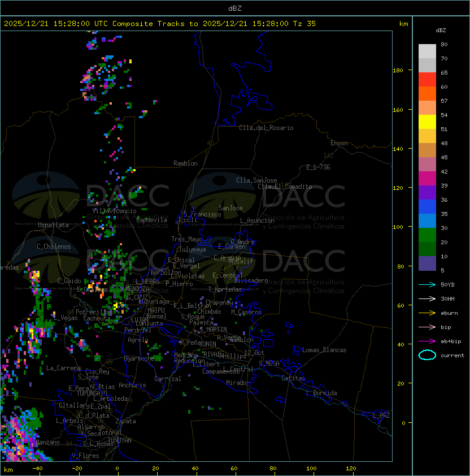Click the 'Anchoris' place label
470x476 pixels.
pyautogui.click(x=132, y=385)
